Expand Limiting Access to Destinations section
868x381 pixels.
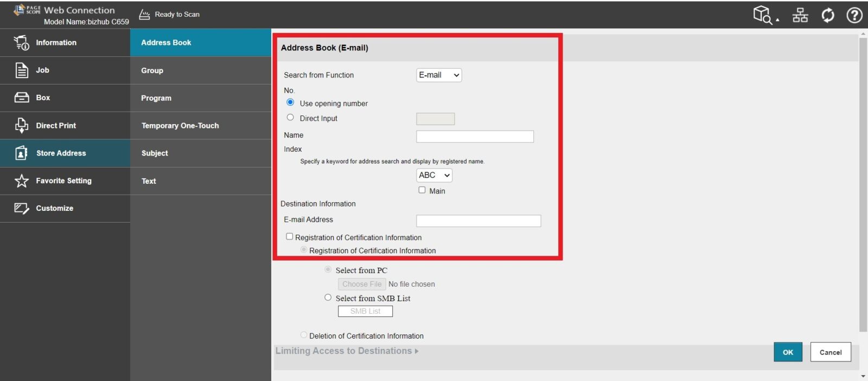click(347, 351)
